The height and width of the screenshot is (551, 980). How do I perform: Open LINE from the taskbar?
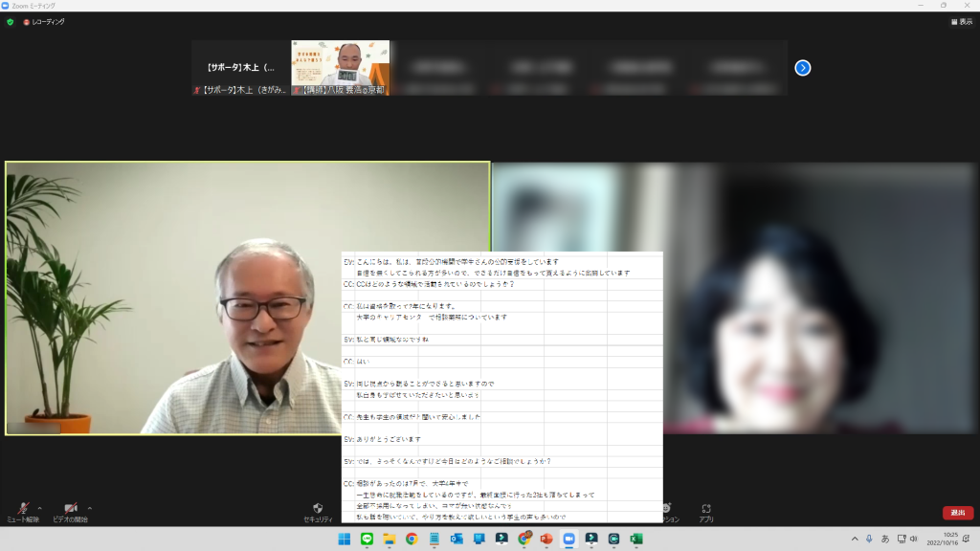[x=367, y=539]
